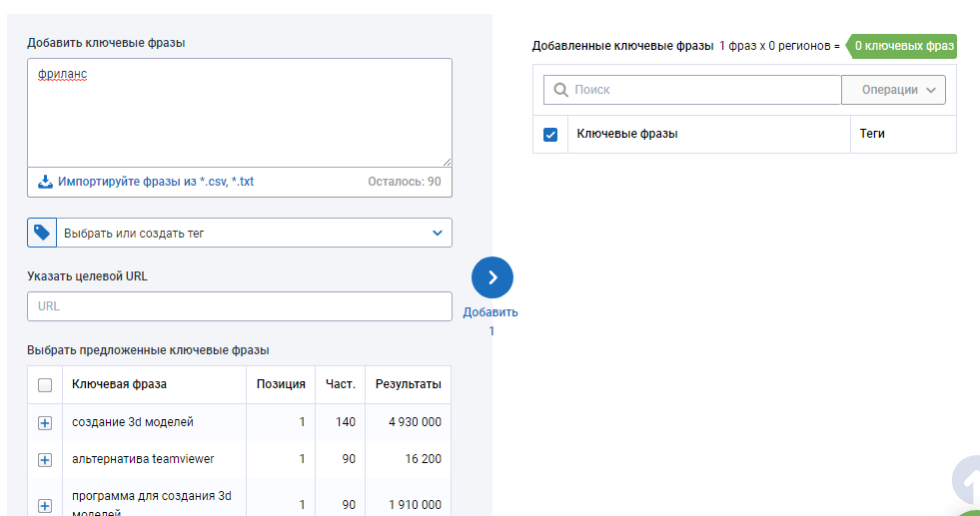Click the tag icon beside tag selector
Image resolution: width=980 pixels, height=516 pixels.
click(42, 233)
